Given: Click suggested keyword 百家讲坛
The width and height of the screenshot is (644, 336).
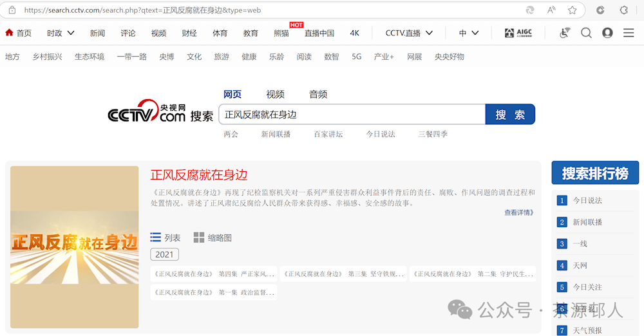Looking at the screenshot, I should coord(328,134).
